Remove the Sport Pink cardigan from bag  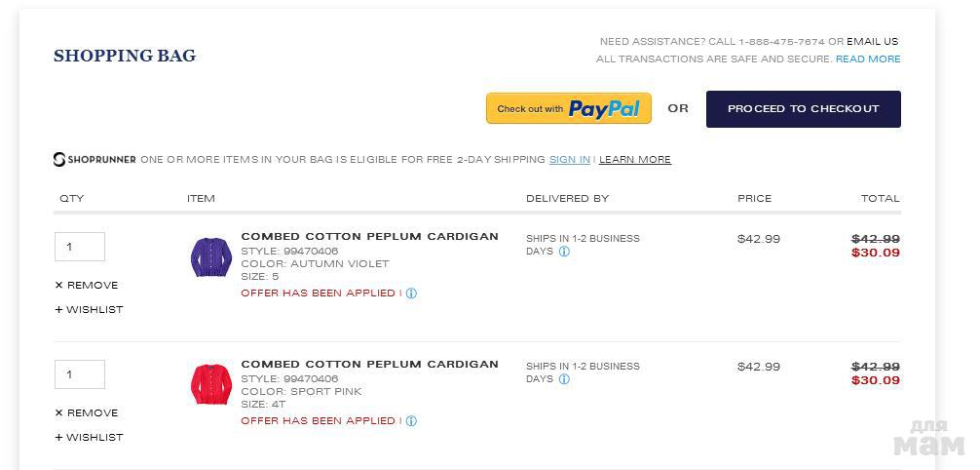87,413
